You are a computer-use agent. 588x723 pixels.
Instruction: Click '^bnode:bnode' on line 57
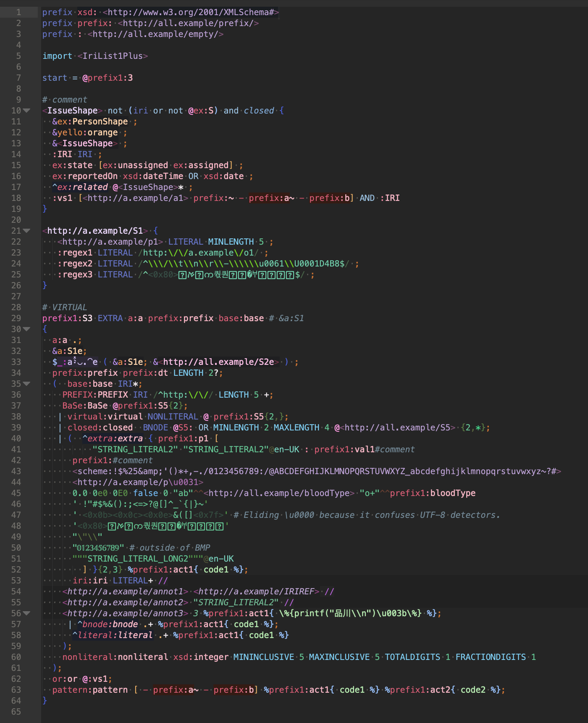point(108,624)
